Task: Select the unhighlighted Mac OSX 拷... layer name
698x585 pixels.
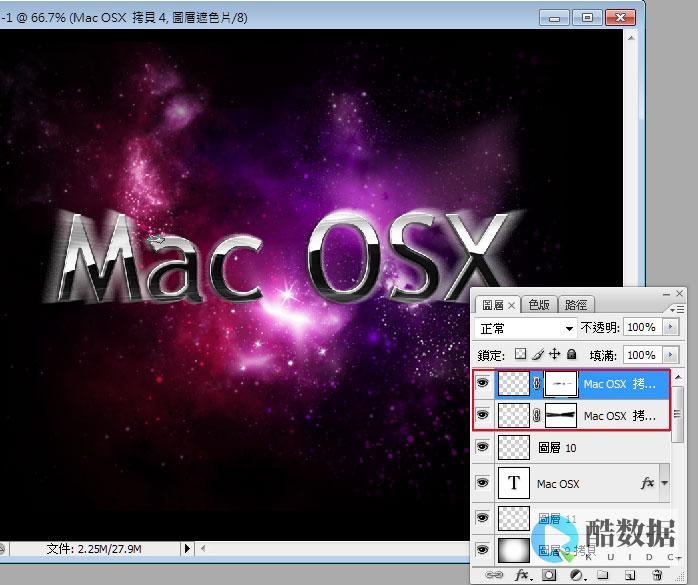Action: click(x=620, y=416)
